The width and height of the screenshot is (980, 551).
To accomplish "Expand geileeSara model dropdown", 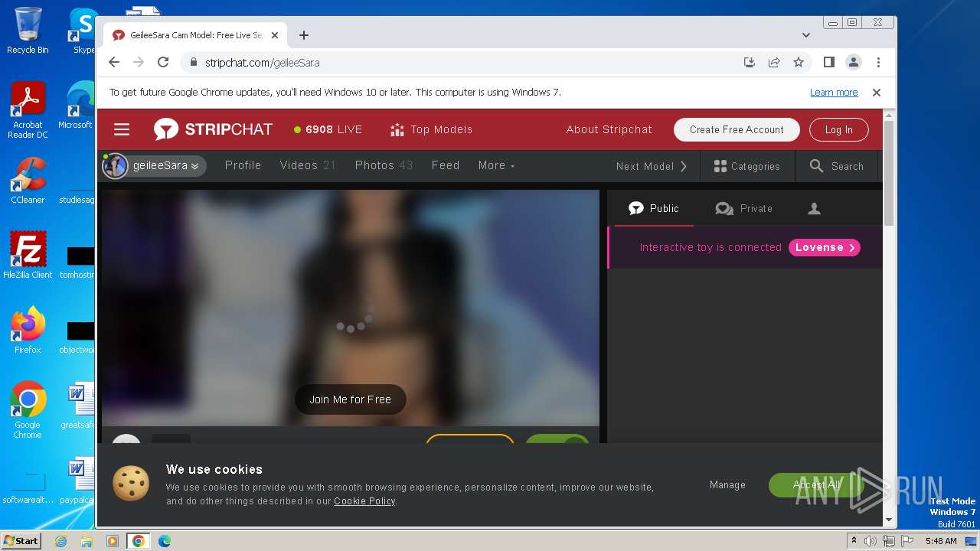I will point(165,165).
